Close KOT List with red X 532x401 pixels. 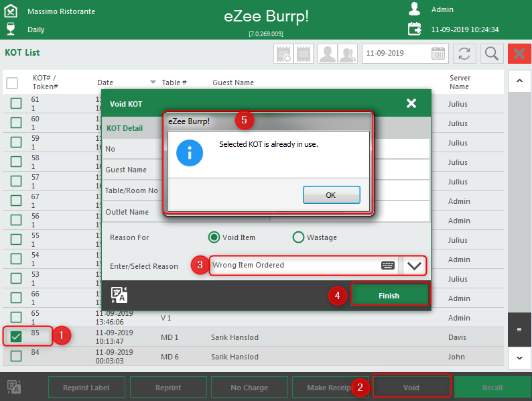(519, 54)
